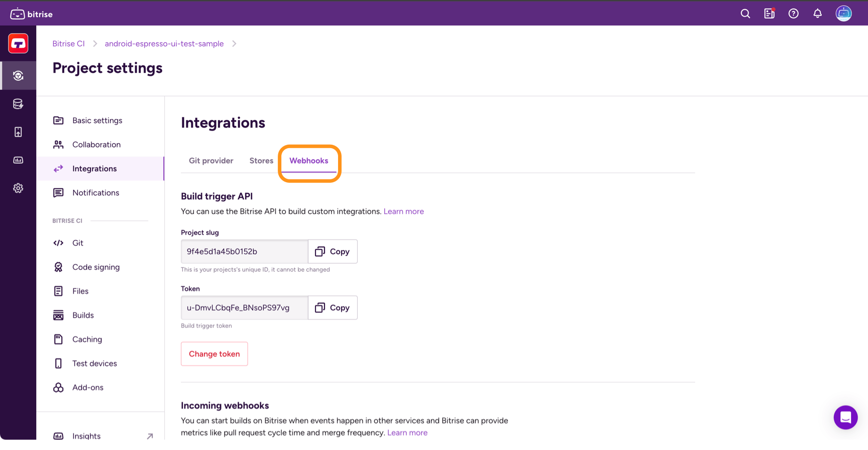Viewport: 868px width, 450px height.
Task: Select Integrations in sidebar
Action: click(100, 169)
